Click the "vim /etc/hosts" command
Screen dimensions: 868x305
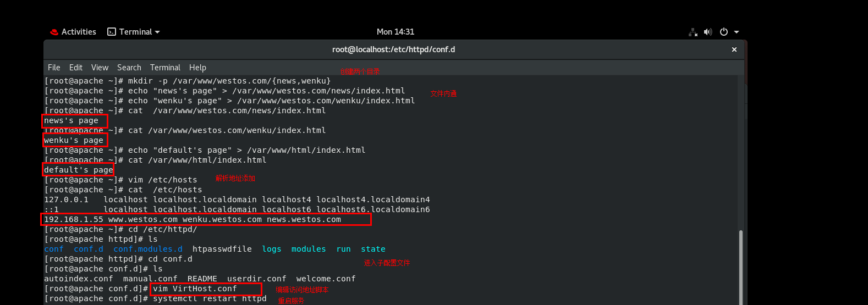pos(162,180)
